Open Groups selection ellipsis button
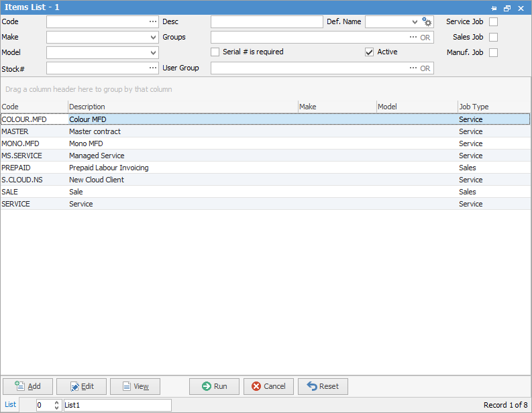 (413, 37)
